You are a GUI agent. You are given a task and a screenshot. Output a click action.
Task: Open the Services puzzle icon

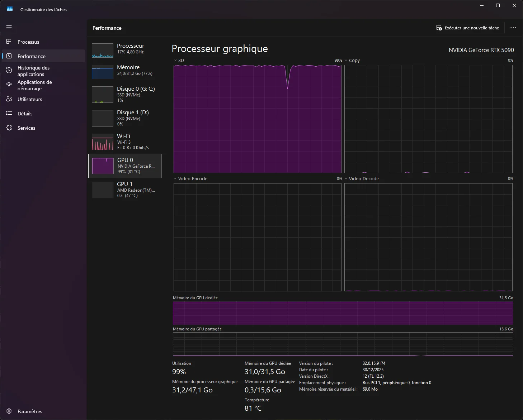tap(9, 128)
